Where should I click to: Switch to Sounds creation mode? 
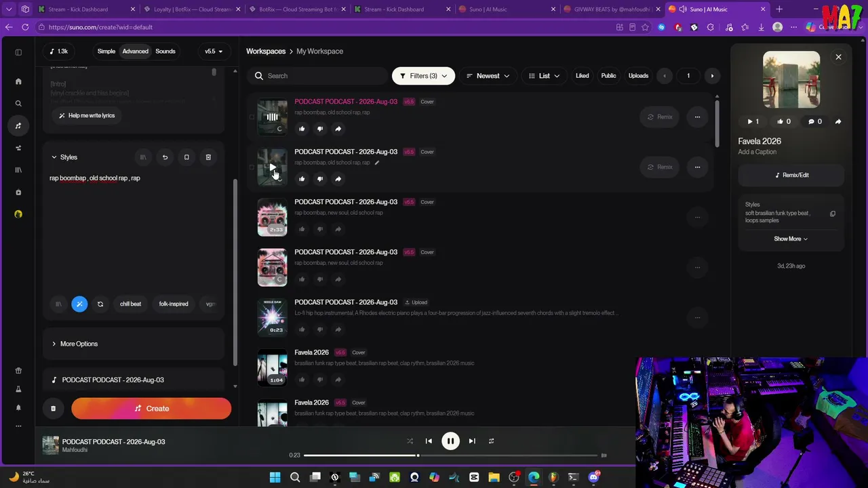pos(165,52)
